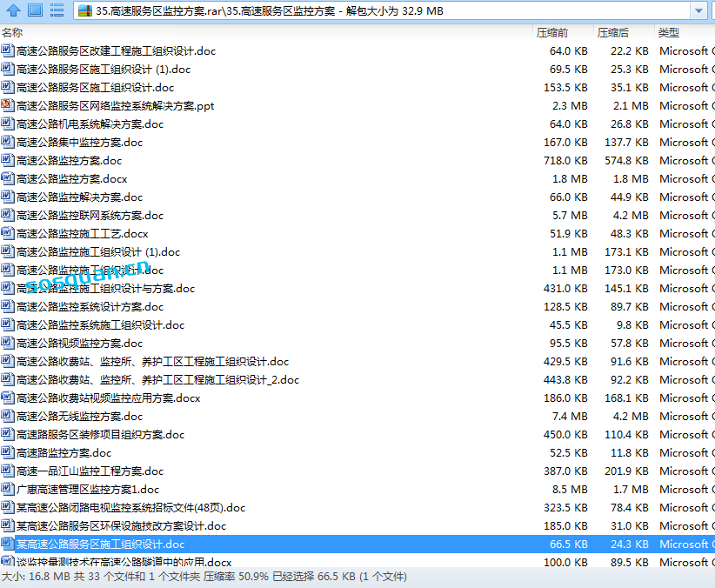Click the PowerPoint icon of 高速公路服务区网络监控系统解决方案.ppt
This screenshot has height=588, width=715.
pyautogui.click(x=8, y=105)
